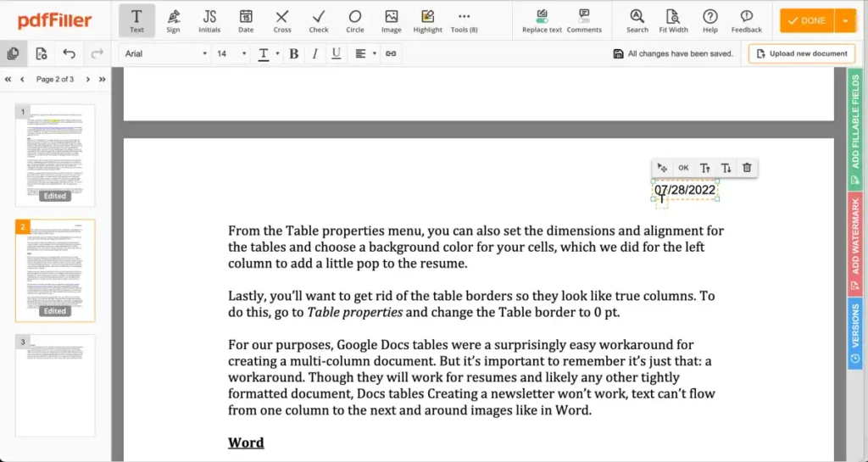The width and height of the screenshot is (868, 462).
Task: Toggle underline formatting
Action: coord(337,53)
